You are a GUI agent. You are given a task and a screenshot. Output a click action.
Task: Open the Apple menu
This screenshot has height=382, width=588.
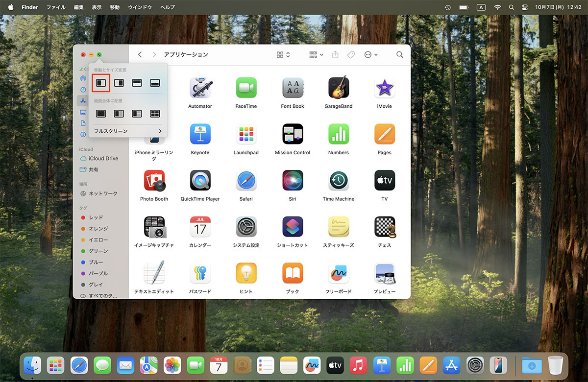[11, 7]
